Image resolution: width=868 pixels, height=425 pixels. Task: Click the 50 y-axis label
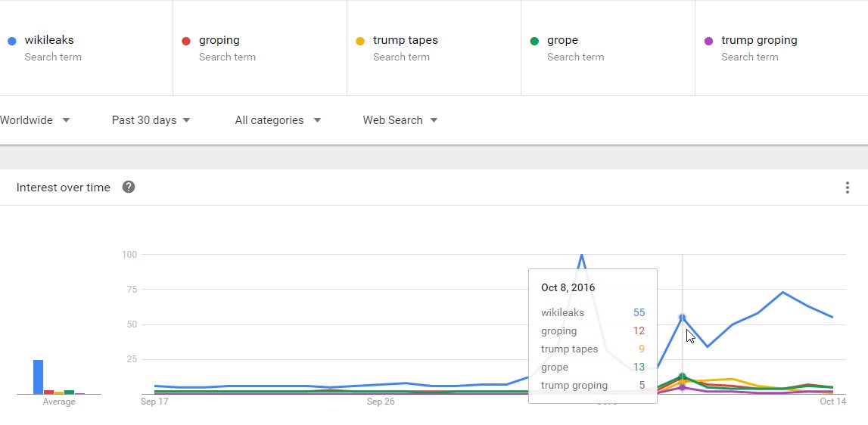(132, 324)
